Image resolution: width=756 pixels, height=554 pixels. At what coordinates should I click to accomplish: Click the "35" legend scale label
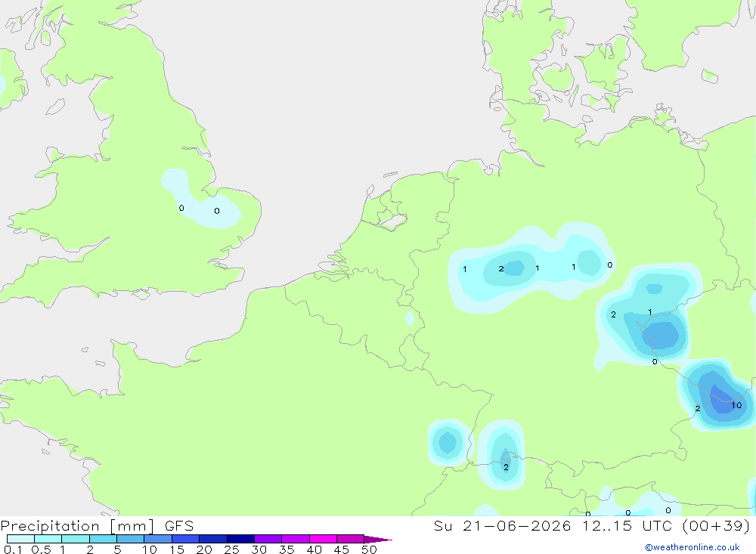(287, 549)
